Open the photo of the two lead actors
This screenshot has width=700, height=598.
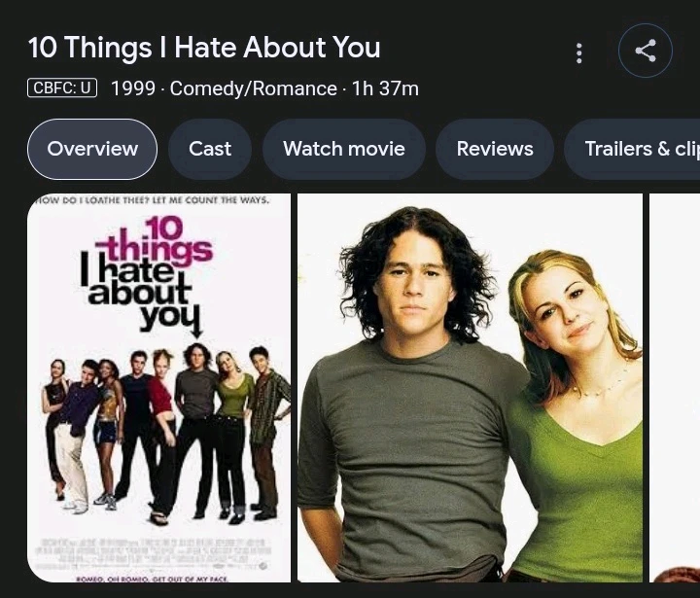(470, 388)
